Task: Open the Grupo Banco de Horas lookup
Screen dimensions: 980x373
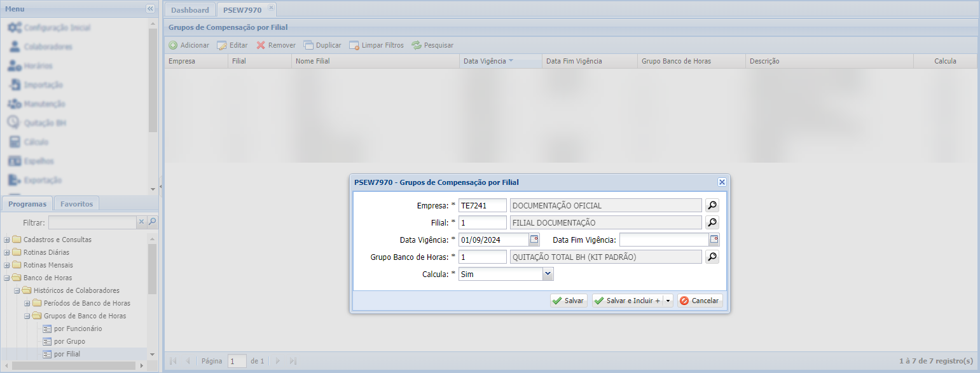Action: coord(712,257)
